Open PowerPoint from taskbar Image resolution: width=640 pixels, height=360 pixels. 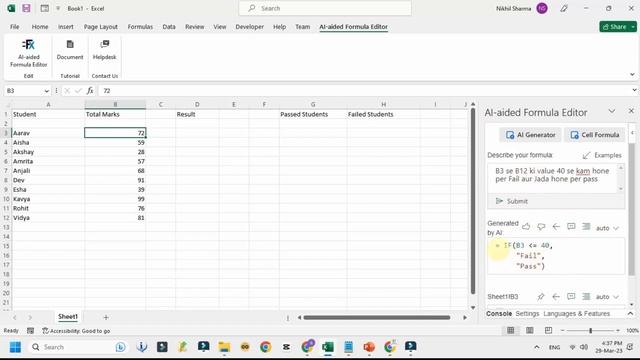click(369, 347)
